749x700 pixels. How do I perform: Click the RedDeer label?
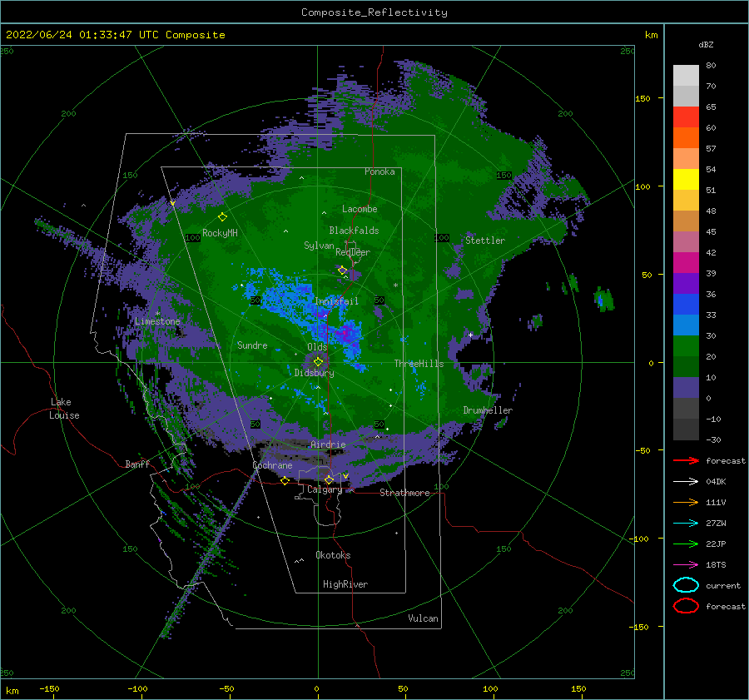(x=353, y=252)
